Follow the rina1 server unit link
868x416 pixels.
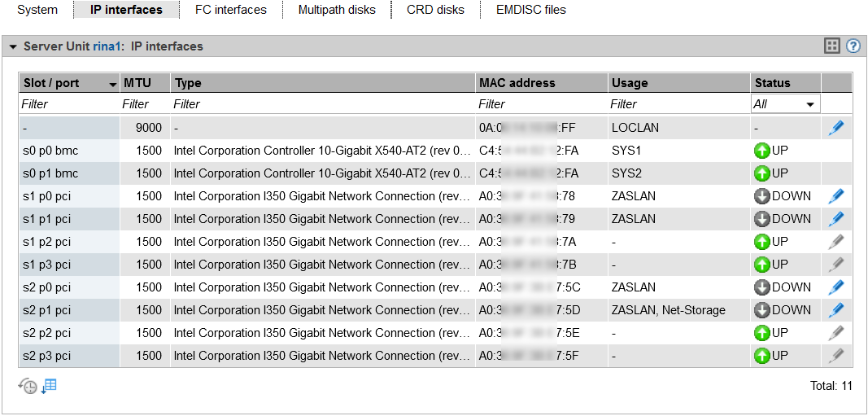107,46
